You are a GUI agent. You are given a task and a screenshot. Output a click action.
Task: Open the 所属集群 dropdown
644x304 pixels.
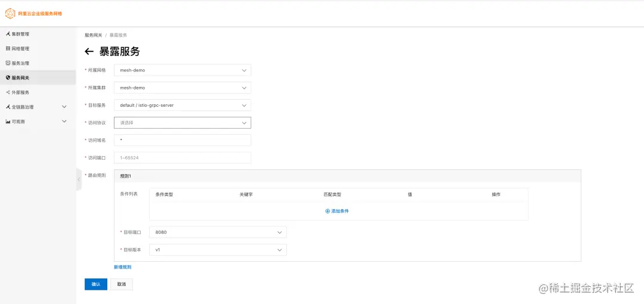tap(182, 88)
